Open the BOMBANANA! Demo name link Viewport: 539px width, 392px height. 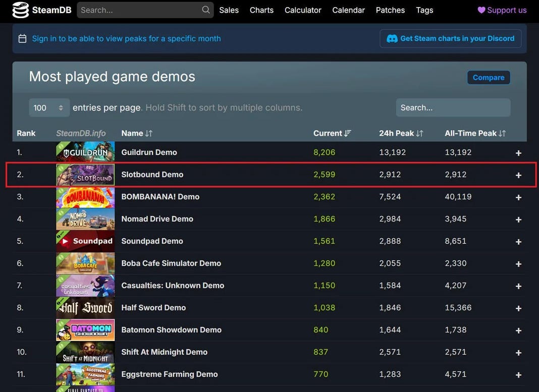160,197
